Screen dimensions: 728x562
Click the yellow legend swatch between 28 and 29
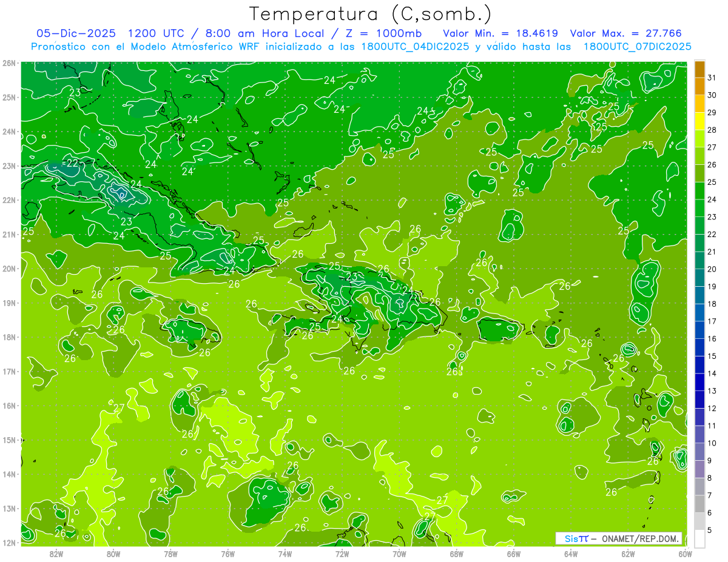coord(700,122)
